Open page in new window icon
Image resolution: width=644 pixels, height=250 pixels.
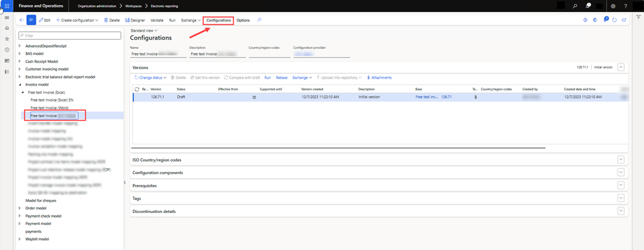(624, 20)
